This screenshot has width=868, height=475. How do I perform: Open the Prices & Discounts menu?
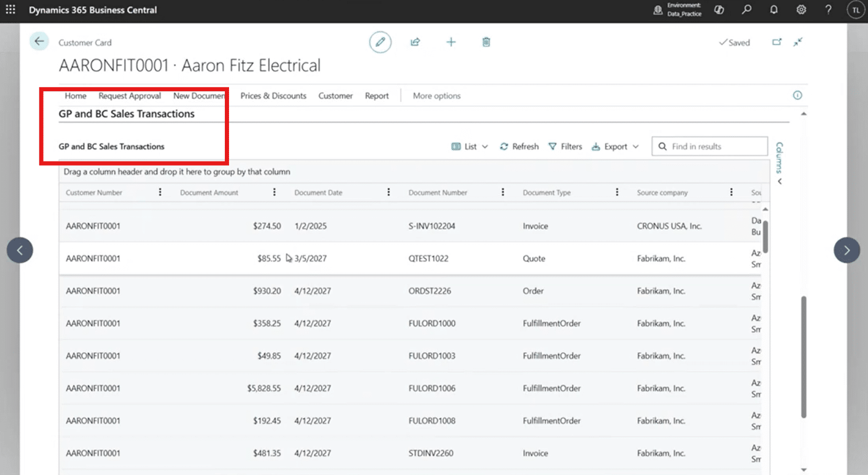tap(273, 96)
